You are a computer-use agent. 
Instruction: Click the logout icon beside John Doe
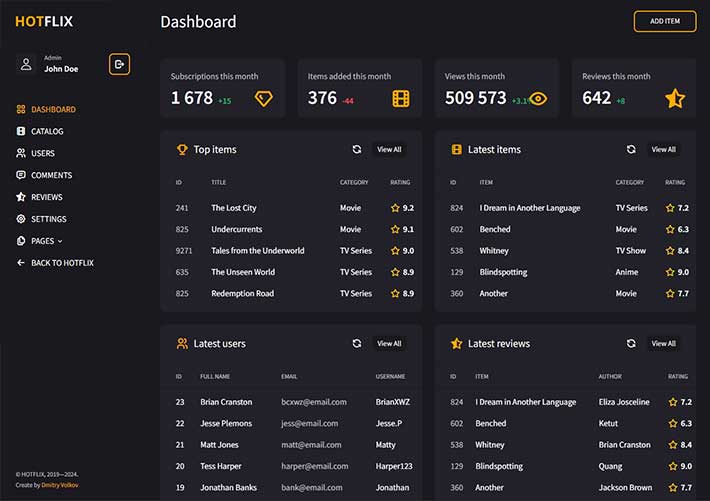(x=120, y=64)
